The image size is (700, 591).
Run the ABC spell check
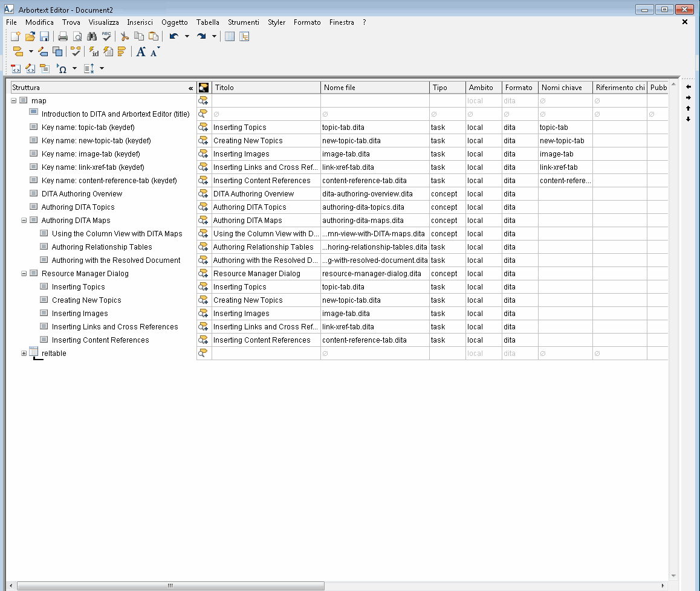coord(106,37)
